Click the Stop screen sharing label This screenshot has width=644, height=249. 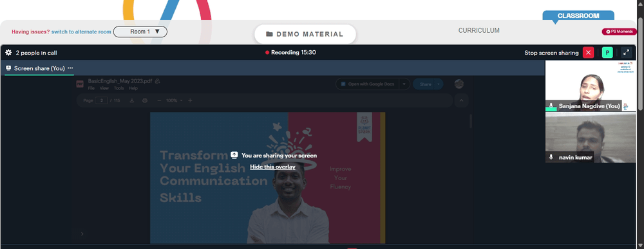pos(551,53)
